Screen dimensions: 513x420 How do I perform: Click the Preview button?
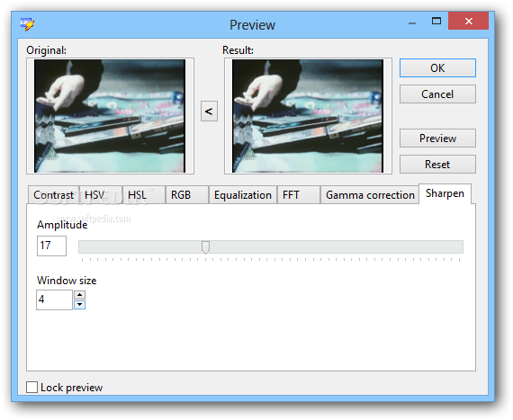437,138
